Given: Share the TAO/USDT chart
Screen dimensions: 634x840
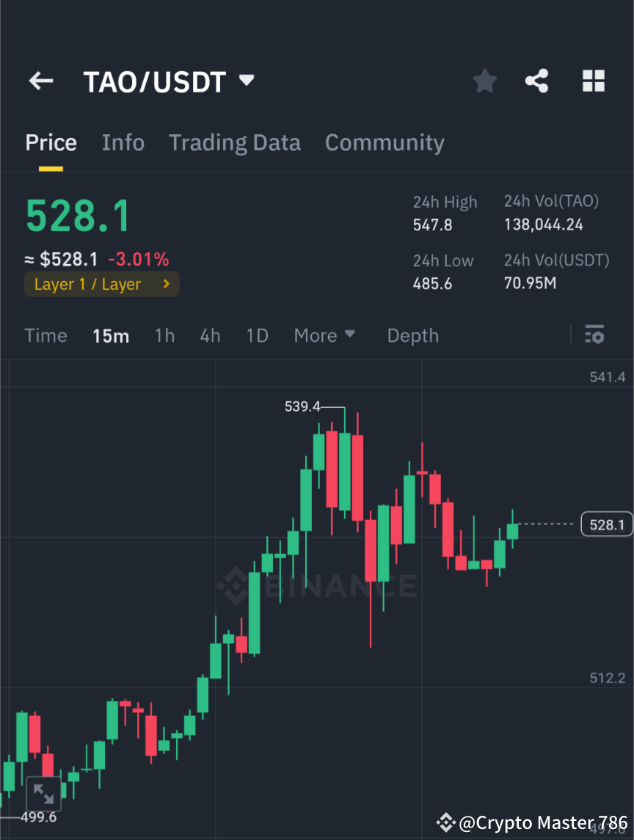Looking at the screenshot, I should click(x=537, y=81).
